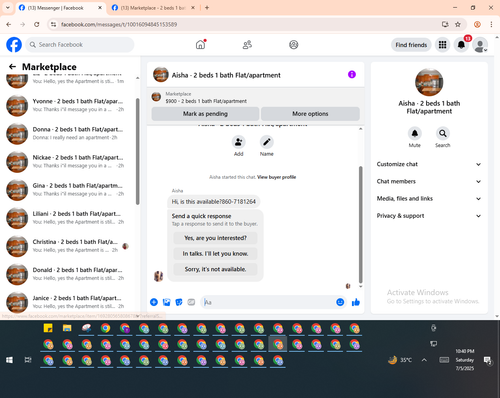Open the Menu grid icon
Screen dimensions: 500x398
[x=442, y=45]
